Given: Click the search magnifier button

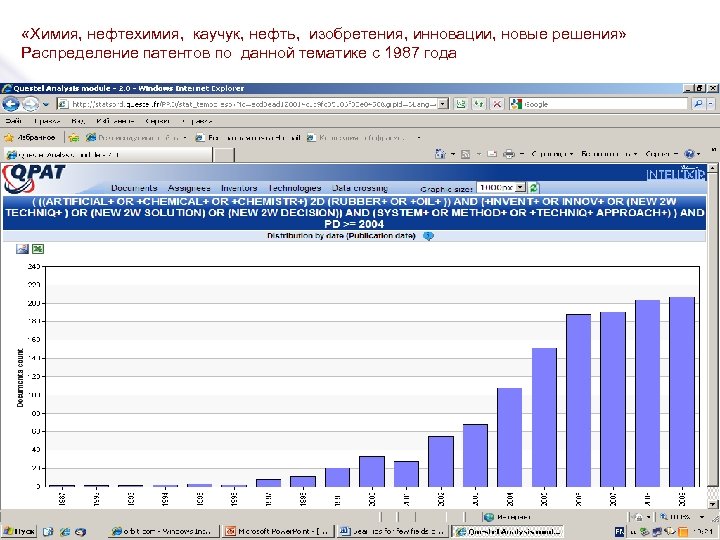Looking at the screenshot, I should point(698,104).
